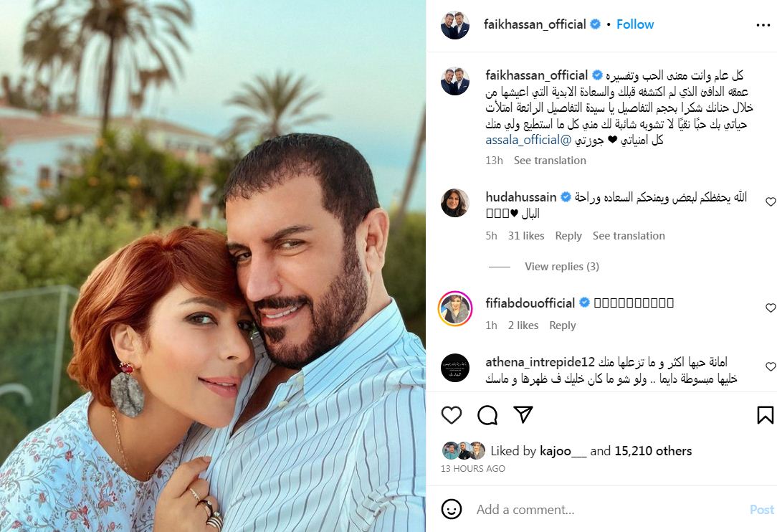Image resolution: width=777 pixels, height=532 pixels.
Task: Like hudahussain's comment heart
Action: [771, 201]
